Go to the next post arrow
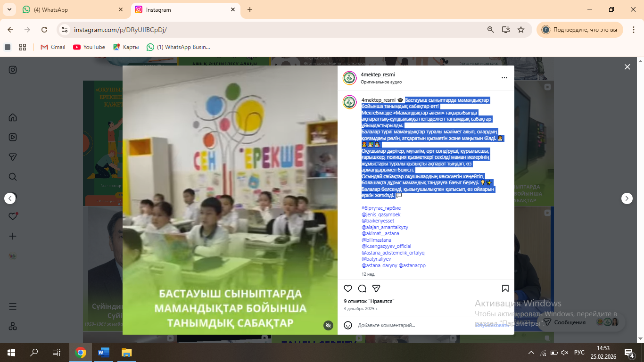The width and height of the screenshot is (644, 362). coord(627,198)
